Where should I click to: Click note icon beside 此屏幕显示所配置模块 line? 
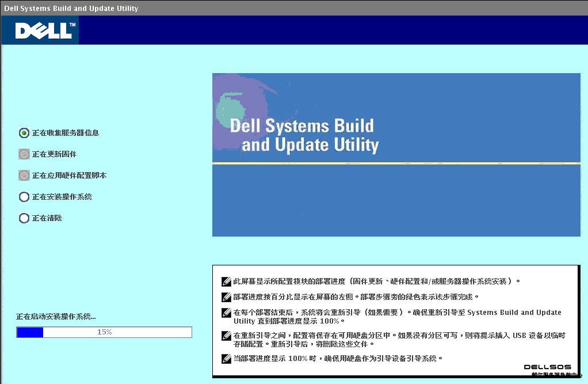click(x=226, y=282)
